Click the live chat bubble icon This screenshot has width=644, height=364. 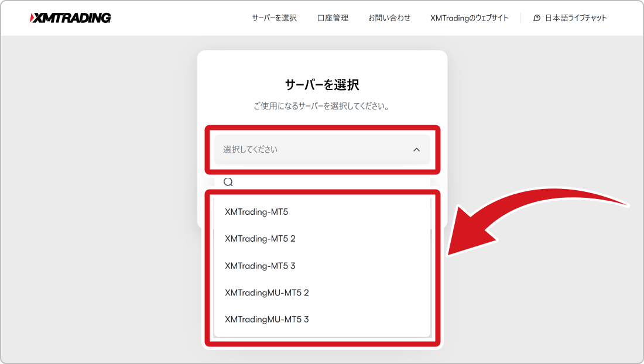pos(537,18)
